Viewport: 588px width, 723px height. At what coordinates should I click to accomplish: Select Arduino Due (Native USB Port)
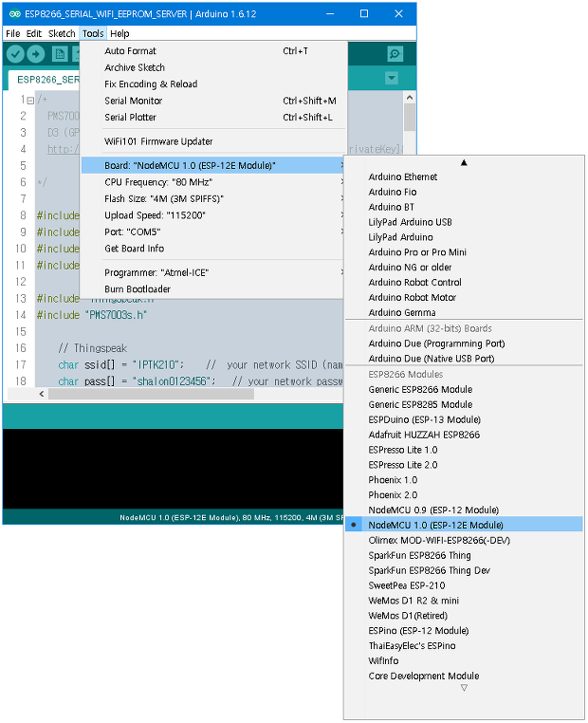click(x=464, y=359)
